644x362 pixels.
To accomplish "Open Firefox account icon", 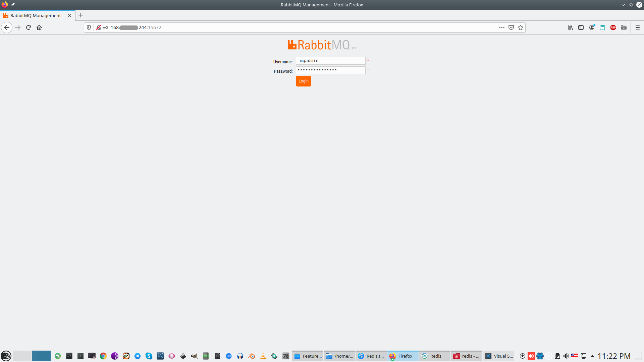I will (x=592, y=27).
